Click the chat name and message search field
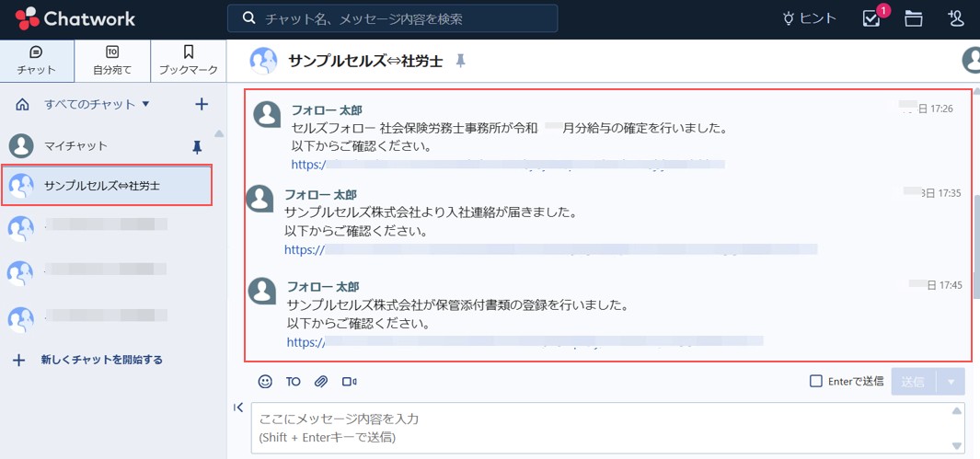The width and height of the screenshot is (980, 459). (393, 18)
